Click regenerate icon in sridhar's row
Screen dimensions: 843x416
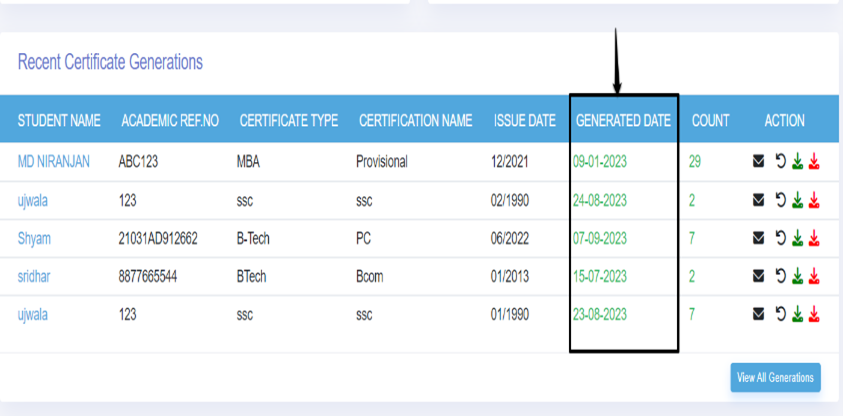tap(780, 277)
